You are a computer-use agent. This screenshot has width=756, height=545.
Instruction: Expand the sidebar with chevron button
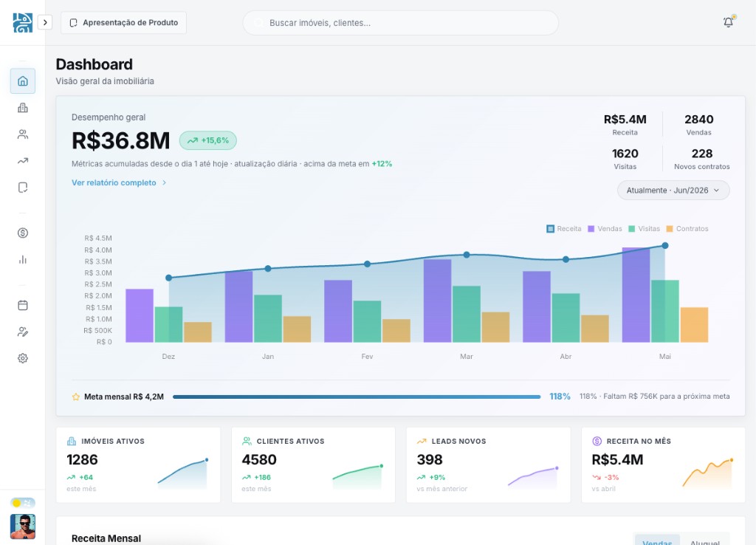point(45,22)
